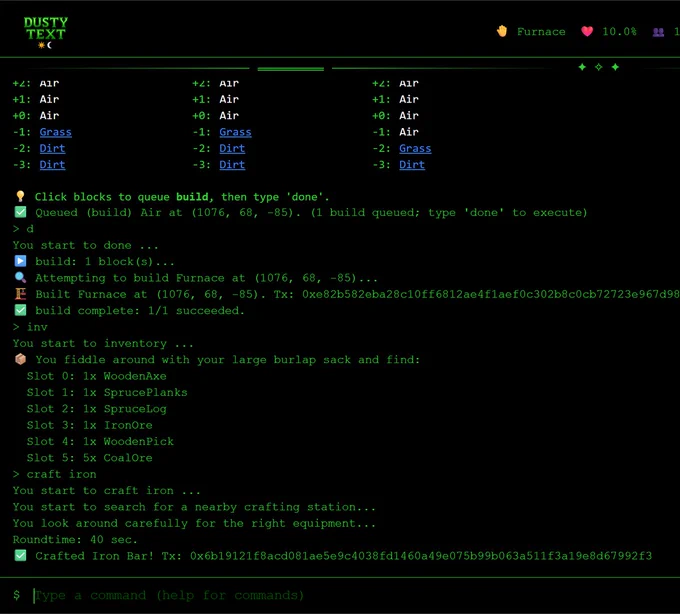Click the '> craft iron' command line
The height and width of the screenshot is (614, 680).
pos(55,474)
